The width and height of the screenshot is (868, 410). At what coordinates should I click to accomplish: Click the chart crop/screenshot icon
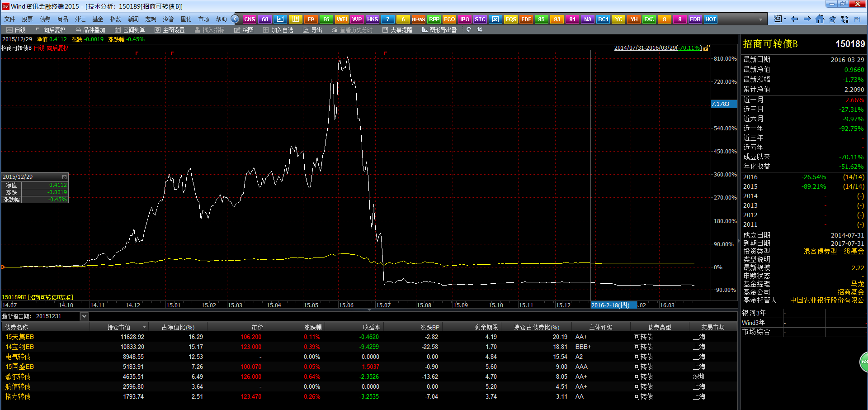pos(480,29)
